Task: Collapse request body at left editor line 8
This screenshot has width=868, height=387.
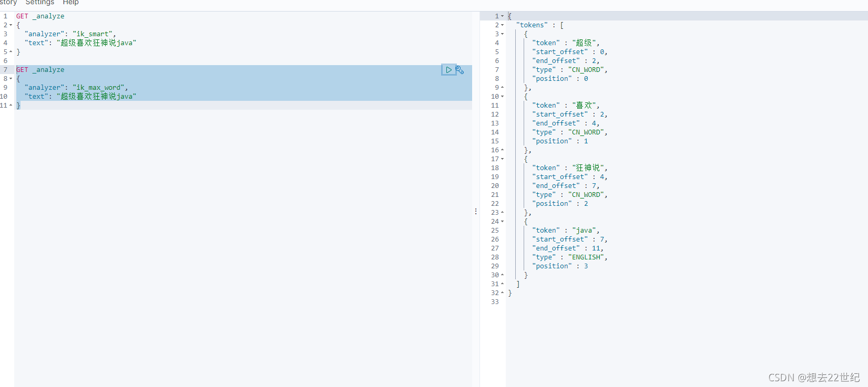Action: 11,79
